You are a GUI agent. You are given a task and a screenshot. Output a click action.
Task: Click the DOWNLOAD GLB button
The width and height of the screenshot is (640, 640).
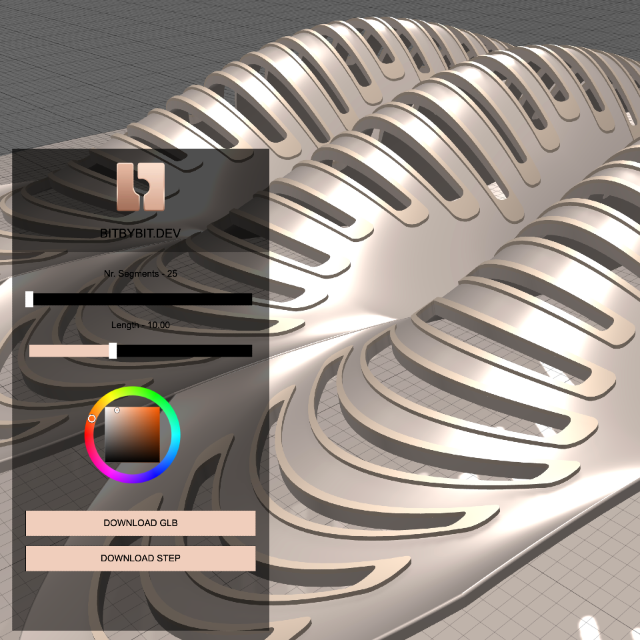pos(140,523)
